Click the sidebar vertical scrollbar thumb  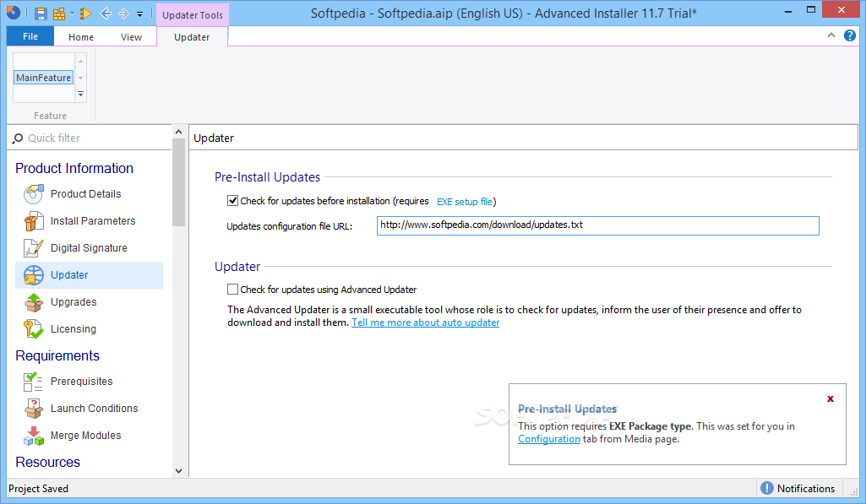point(178,182)
